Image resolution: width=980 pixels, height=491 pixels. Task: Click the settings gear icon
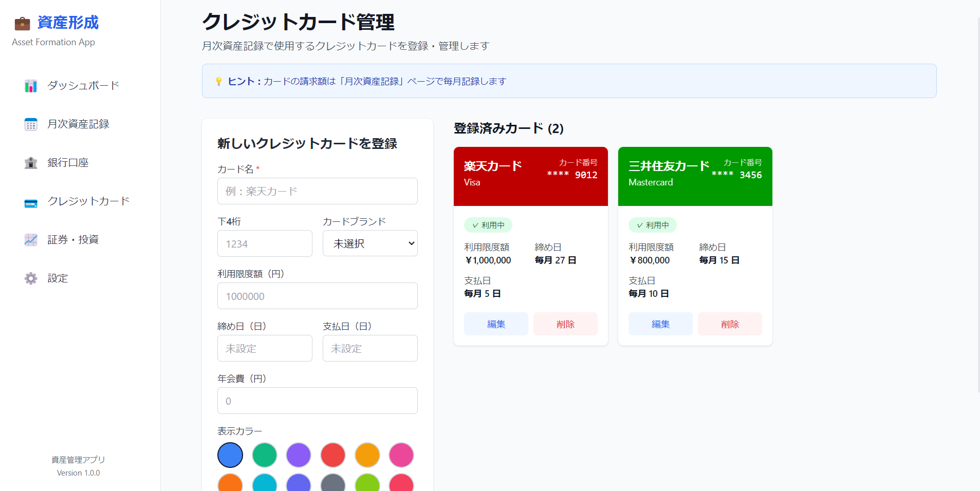coord(31,278)
